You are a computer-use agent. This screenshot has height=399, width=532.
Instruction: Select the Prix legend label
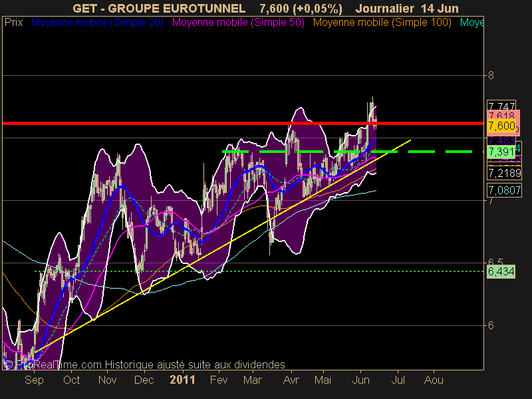(x=13, y=23)
